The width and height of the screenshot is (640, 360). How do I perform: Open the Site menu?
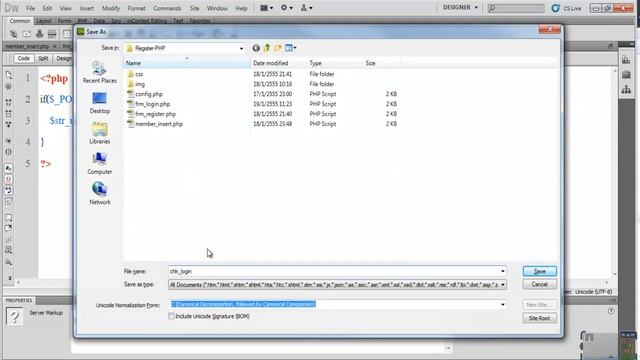[195, 8]
